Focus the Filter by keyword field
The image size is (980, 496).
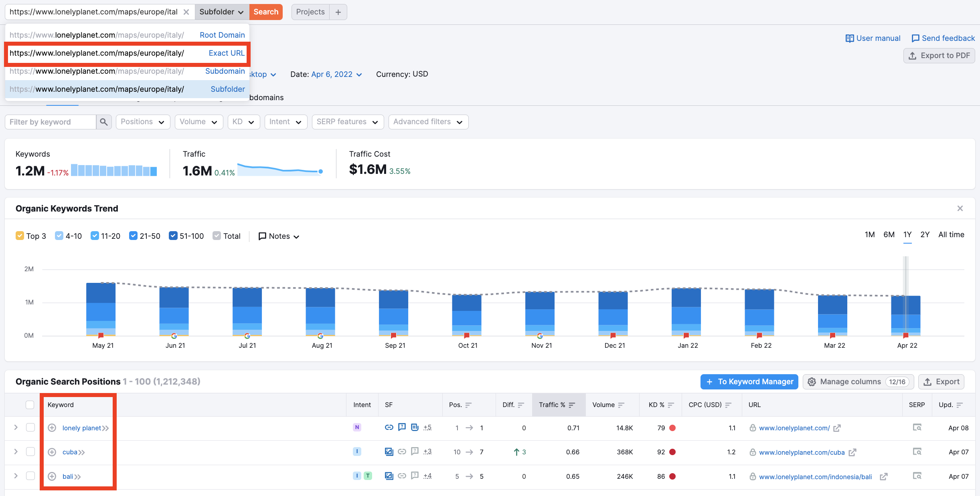[51, 122]
